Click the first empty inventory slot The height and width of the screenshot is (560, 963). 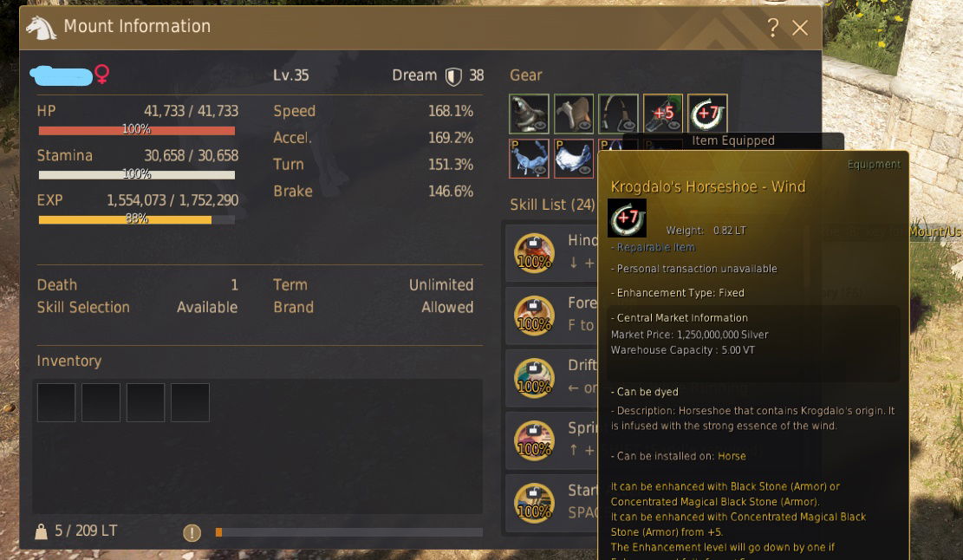(x=55, y=403)
